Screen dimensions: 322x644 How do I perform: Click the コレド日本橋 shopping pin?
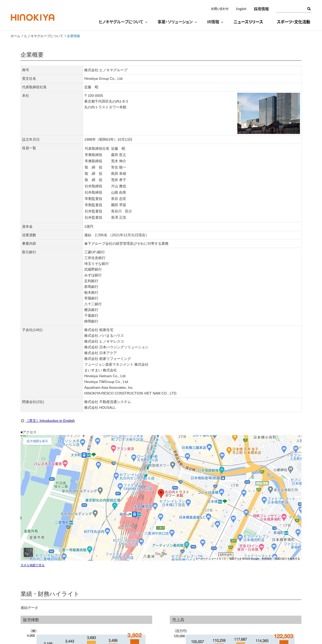221,492
